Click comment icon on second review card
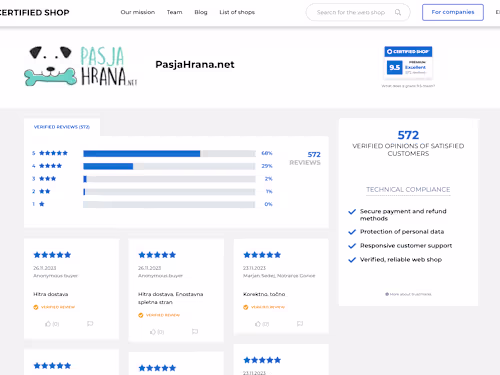 (x=195, y=332)
